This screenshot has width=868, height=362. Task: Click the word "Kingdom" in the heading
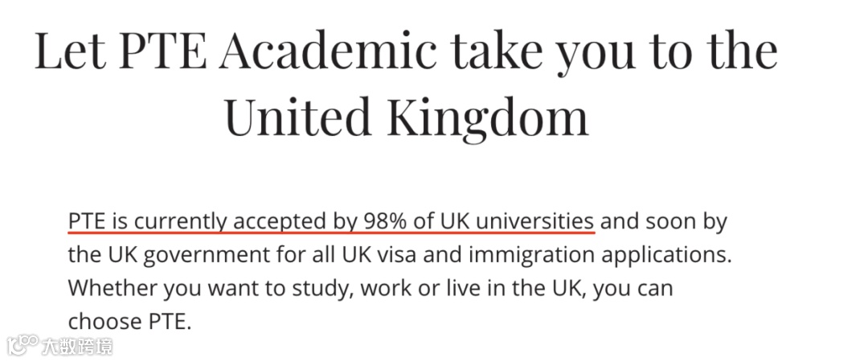coord(488,116)
